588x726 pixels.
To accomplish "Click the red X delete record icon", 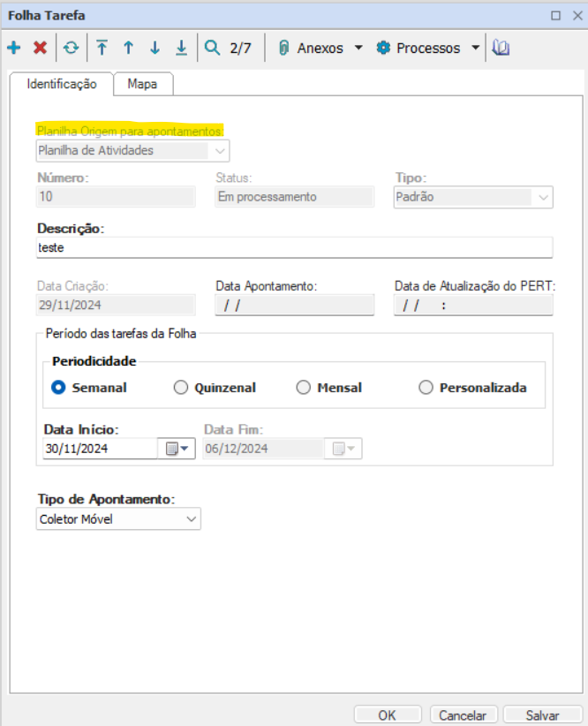I will coord(40,49).
